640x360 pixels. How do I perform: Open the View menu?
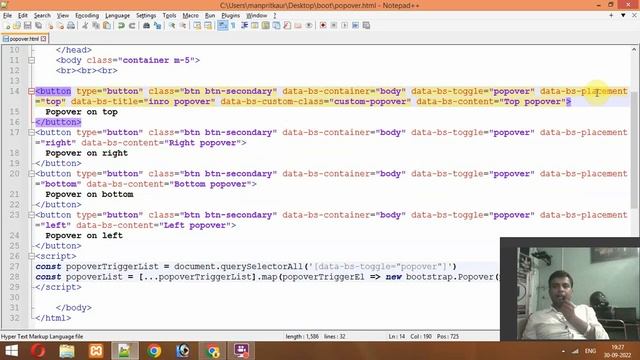(x=62, y=16)
